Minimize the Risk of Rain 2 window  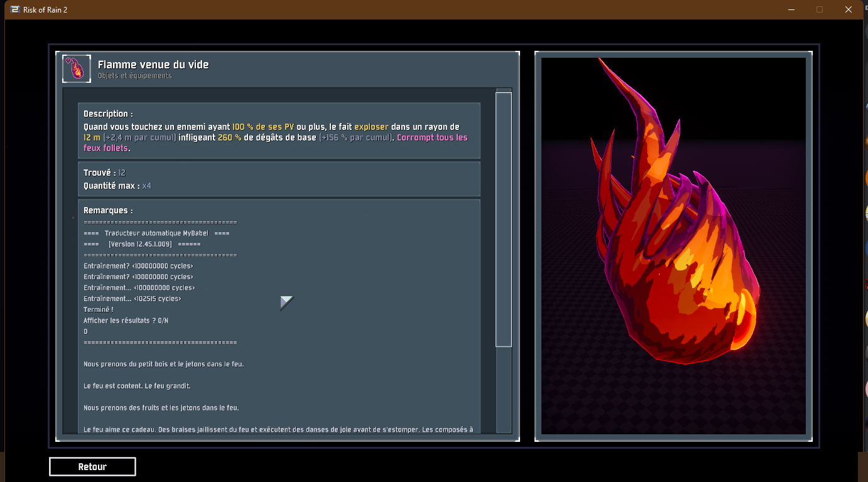point(791,9)
